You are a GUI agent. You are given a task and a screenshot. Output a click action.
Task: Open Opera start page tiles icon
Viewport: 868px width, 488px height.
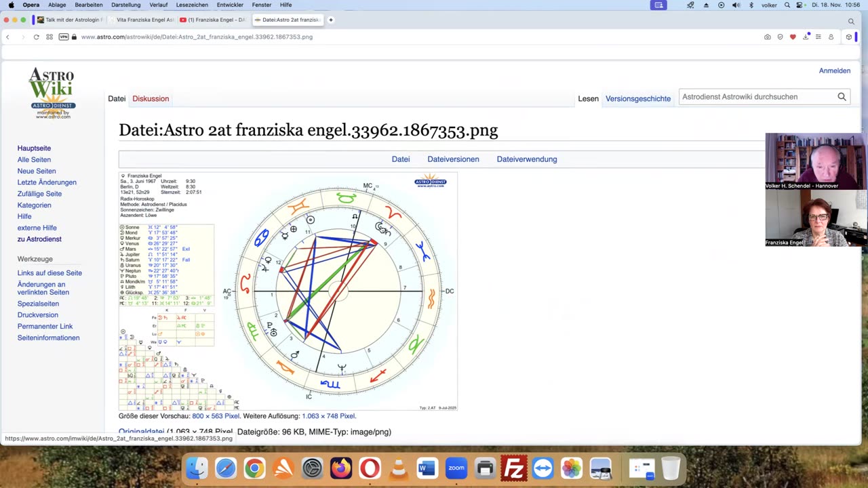pyautogui.click(x=50, y=37)
